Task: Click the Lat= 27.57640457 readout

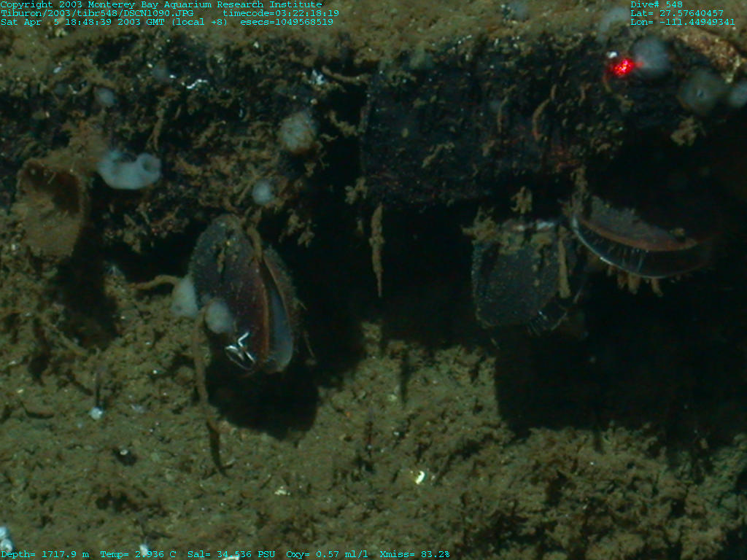Action: point(677,13)
